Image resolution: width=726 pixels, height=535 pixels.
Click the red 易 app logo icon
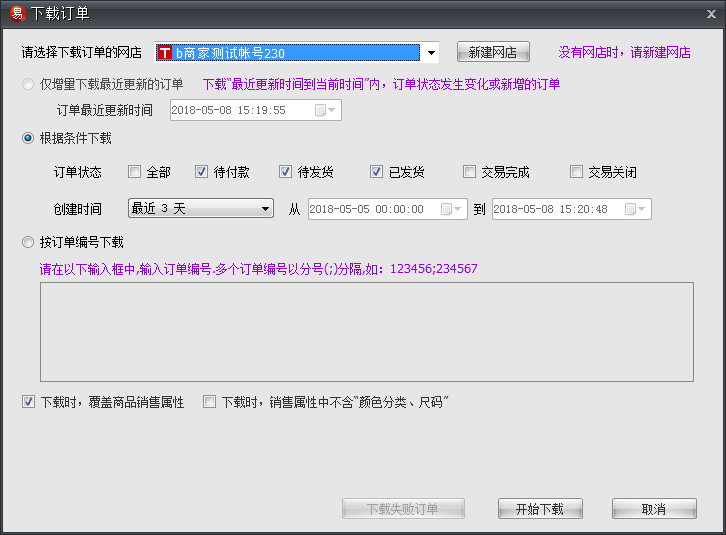tap(17, 13)
